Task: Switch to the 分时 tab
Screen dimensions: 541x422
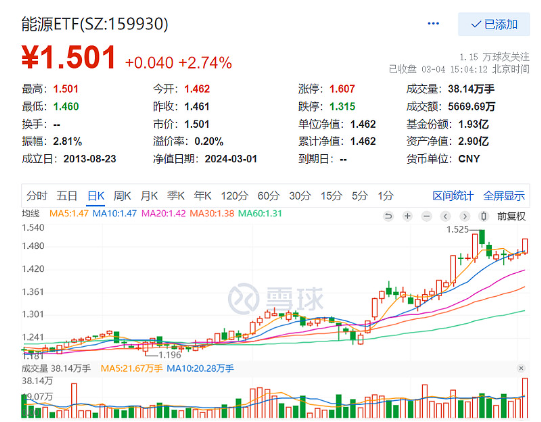Action: [x=36, y=196]
